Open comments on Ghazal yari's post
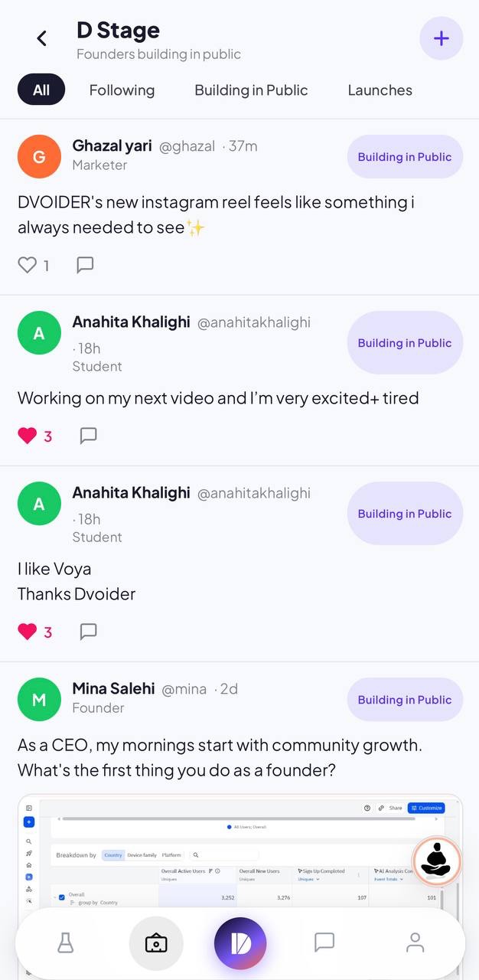Viewport: 479px width, 980px height. (85, 265)
